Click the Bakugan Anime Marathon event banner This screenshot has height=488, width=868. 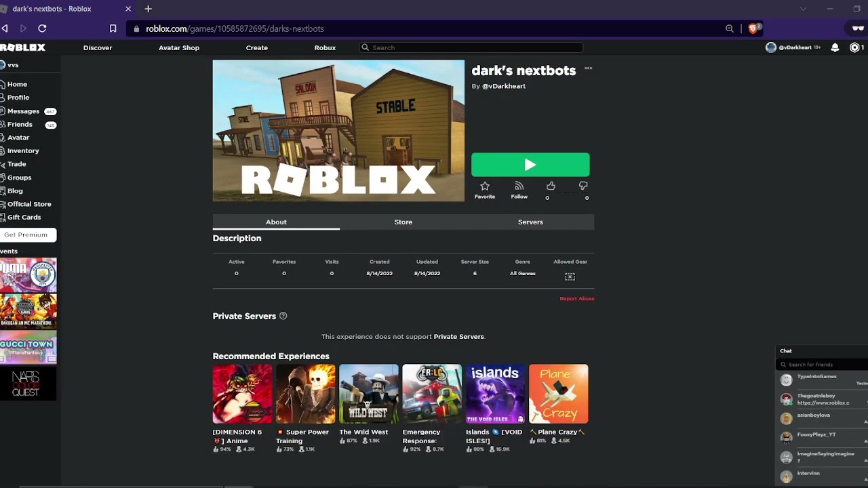(28, 312)
